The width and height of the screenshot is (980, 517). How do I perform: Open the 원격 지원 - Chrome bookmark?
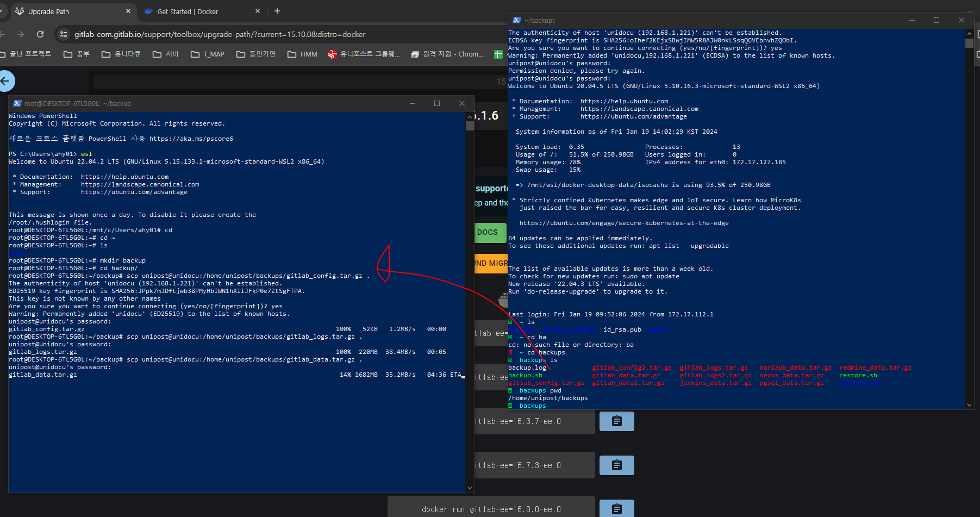pyautogui.click(x=447, y=54)
